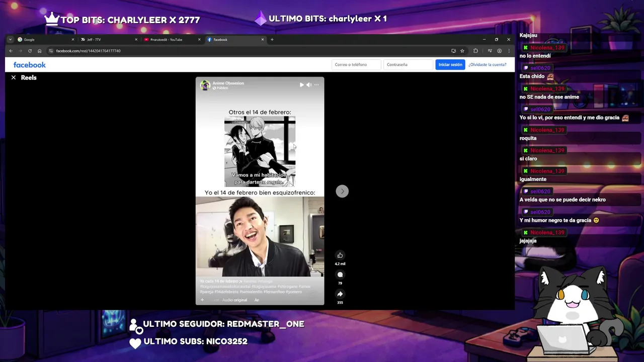Click the like count '4,2 mil'
This screenshot has width=644, height=362.
click(x=340, y=264)
